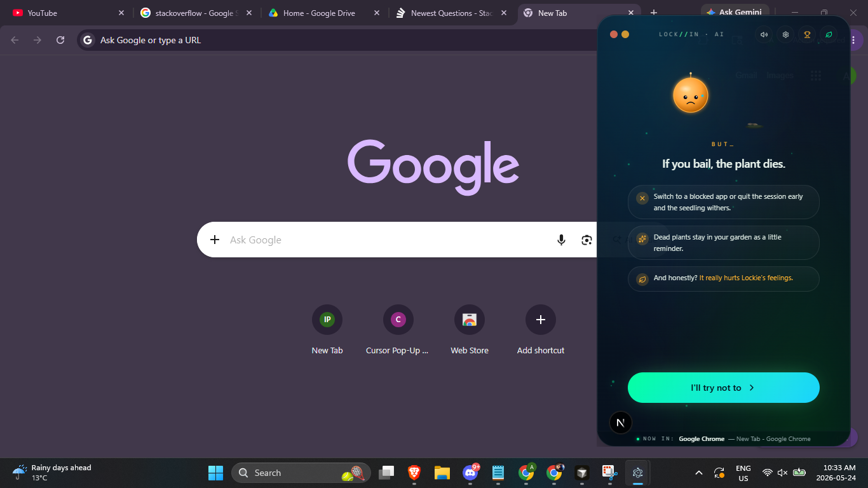Click the leaf icon beside And honestly text

pos(642,278)
